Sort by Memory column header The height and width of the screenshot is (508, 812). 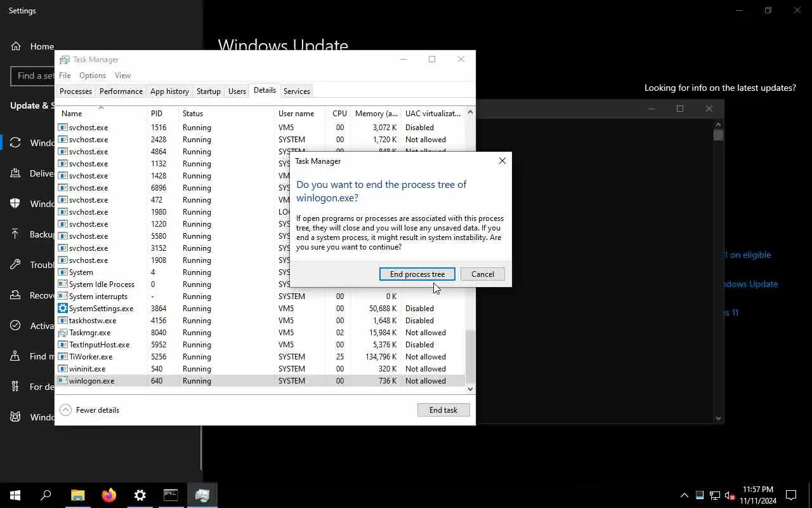(376, 114)
